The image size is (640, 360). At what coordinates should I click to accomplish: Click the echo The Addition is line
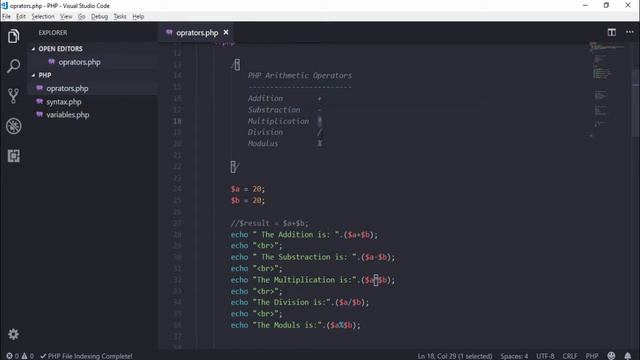click(304, 235)
